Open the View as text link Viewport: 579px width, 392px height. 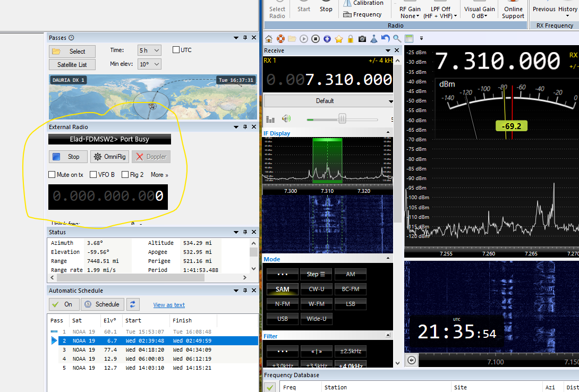169,305
